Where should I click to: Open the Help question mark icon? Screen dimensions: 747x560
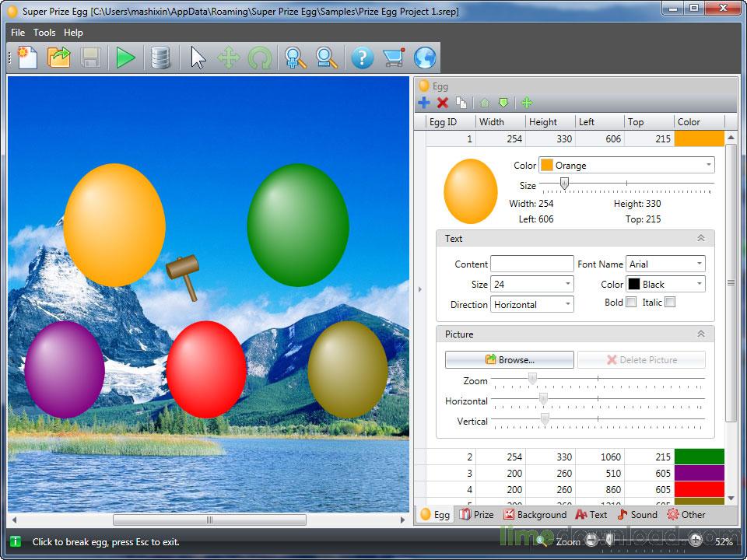[362, 58]
